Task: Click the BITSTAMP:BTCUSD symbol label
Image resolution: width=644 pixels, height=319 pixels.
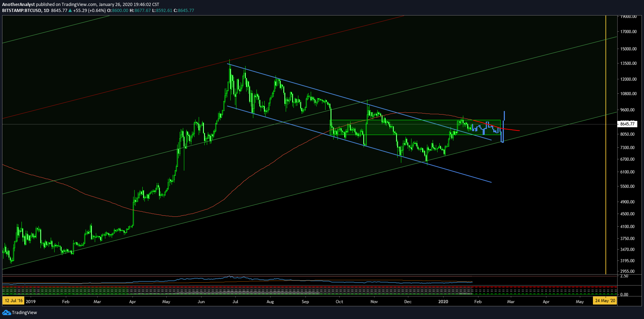Action: click(x=21, y=11)
